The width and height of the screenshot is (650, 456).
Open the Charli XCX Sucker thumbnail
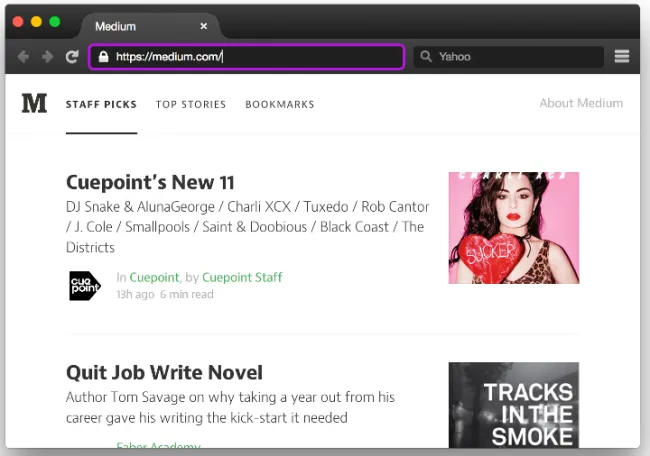(514, 228)
